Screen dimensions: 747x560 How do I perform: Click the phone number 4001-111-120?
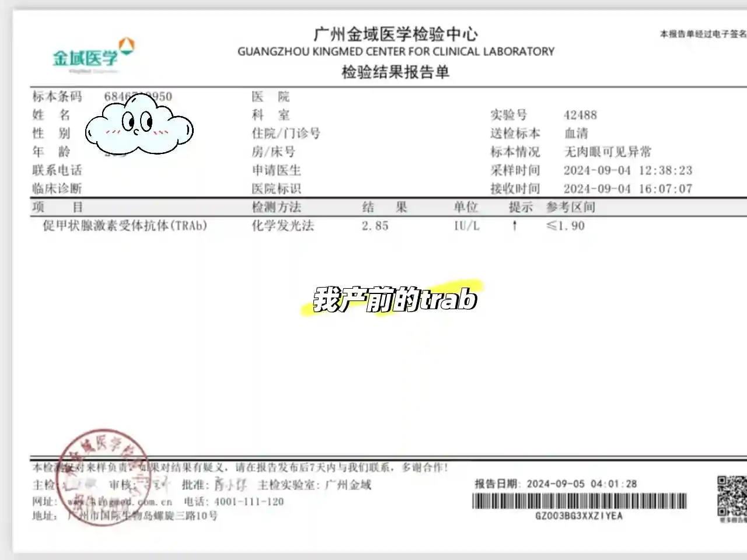tap(249, 502)
